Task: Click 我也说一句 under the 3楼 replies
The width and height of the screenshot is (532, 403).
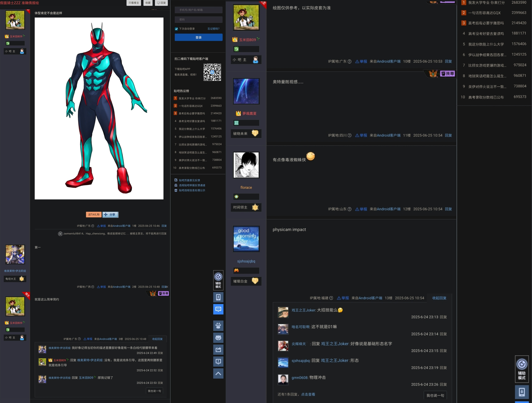Action: pyautogui.click(x=154, y=391)
